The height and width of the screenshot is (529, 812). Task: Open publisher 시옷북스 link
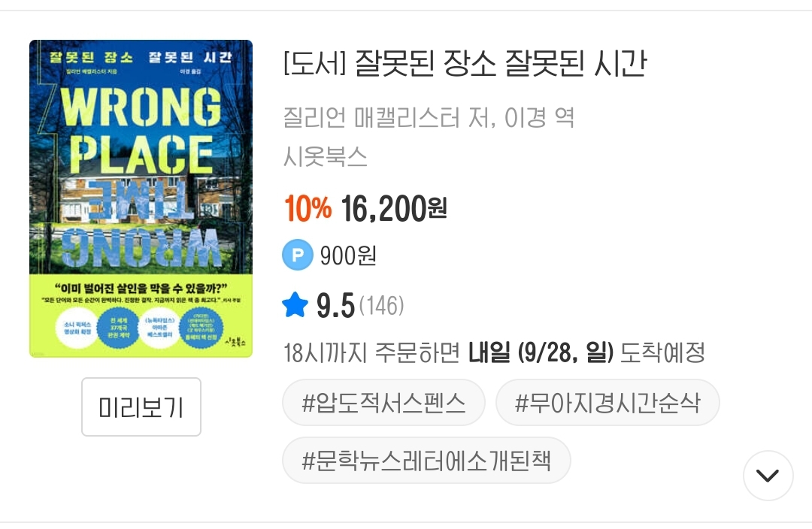326,156
